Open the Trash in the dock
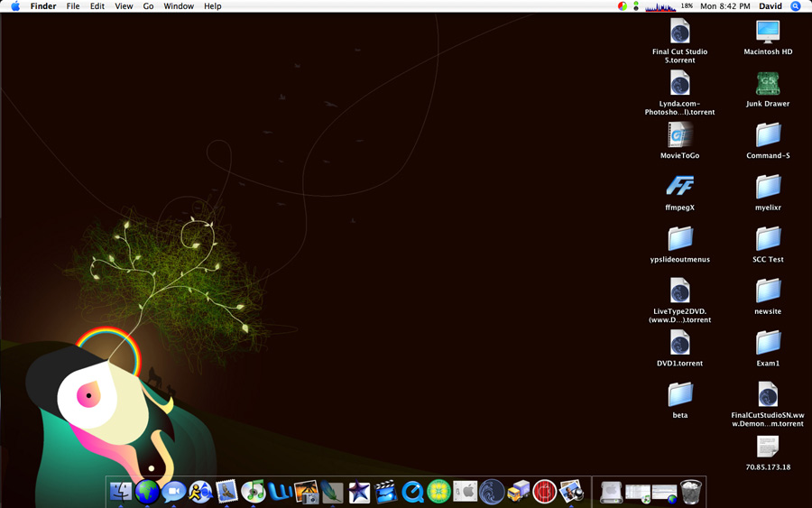 coord(691,492)
